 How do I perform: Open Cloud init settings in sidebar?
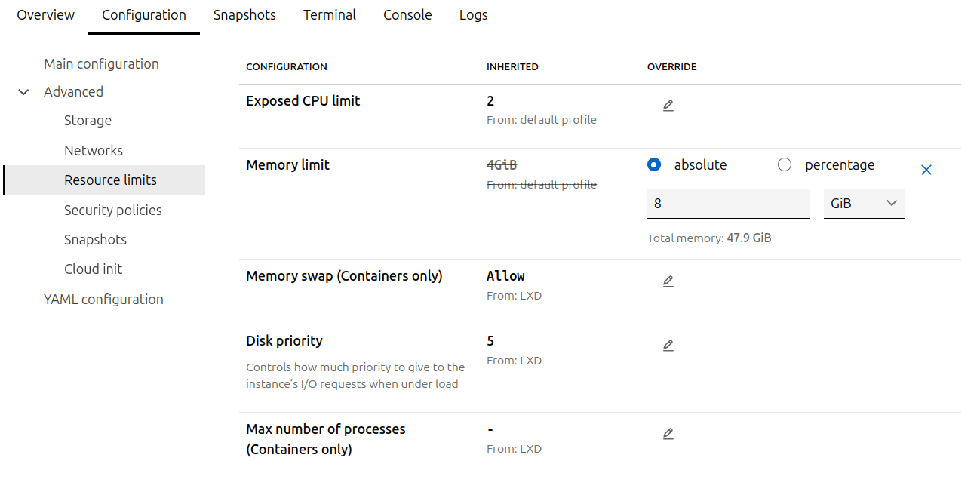coord(93,269)
